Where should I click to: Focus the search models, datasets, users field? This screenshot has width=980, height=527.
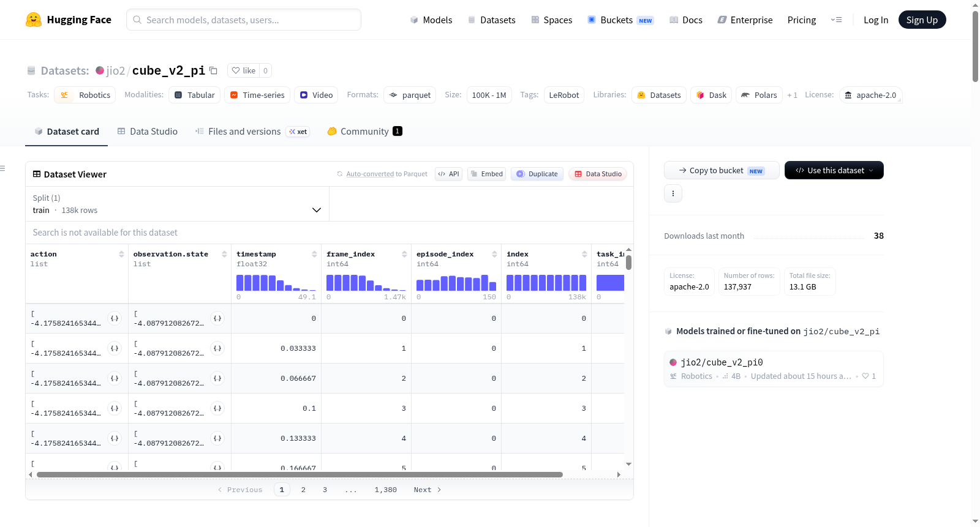coord(244,20)
